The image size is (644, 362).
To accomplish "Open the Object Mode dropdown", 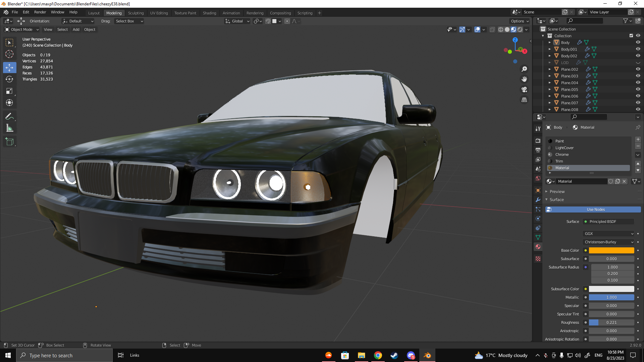I will tap(22, 29).
